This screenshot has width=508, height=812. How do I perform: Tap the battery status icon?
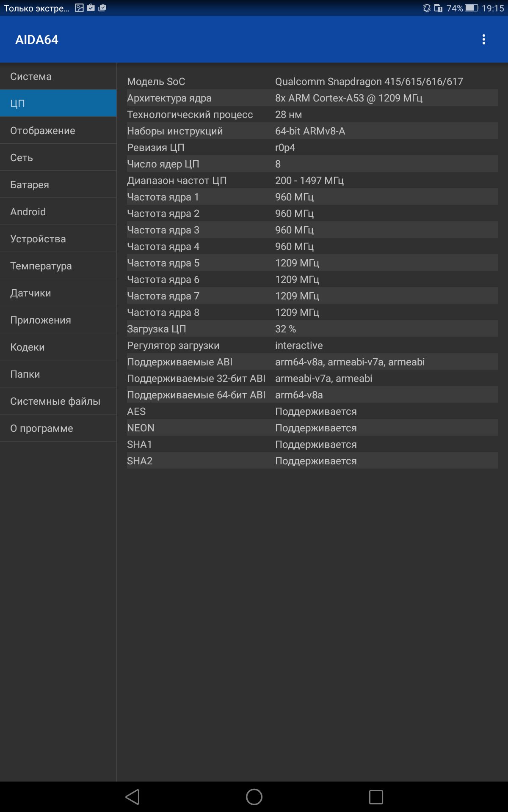(x=471, y=8)
